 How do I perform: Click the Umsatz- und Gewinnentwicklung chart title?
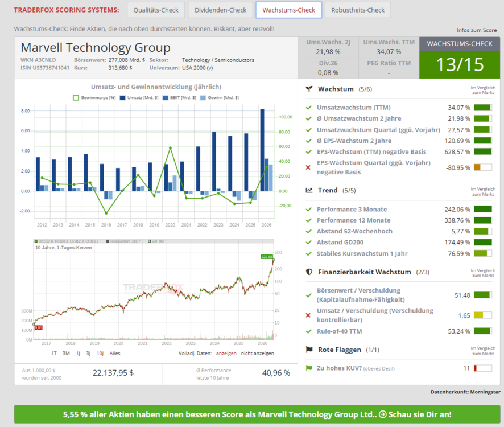click(156, 87)
